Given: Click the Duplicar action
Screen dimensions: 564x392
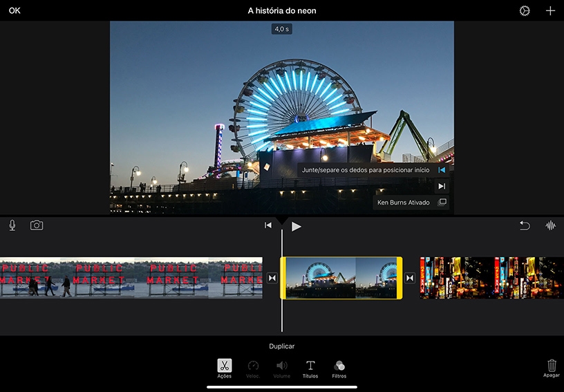Looking at the screenshot, I should tap(281, 346).
